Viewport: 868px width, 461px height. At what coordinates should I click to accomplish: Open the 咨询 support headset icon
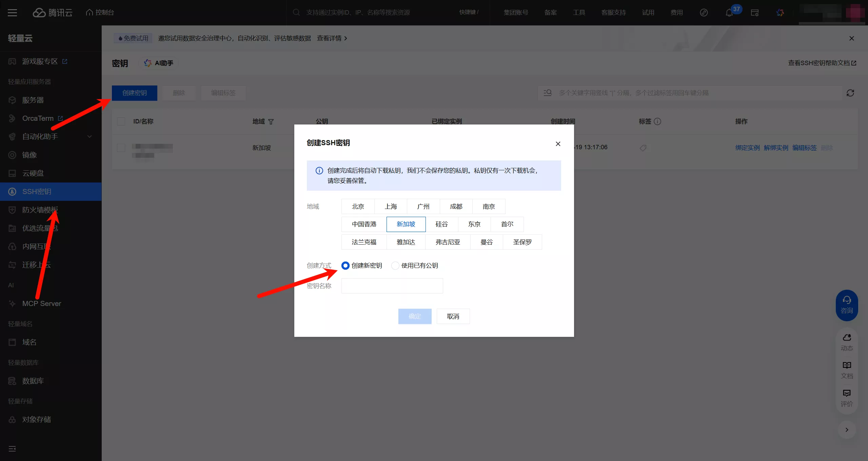coord(847,300)
